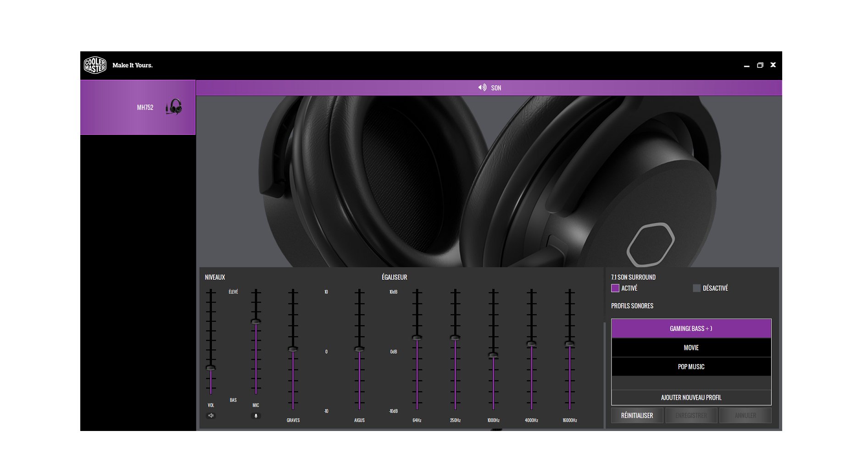Switch to the POP MUSIC profile

click(691, 367)
